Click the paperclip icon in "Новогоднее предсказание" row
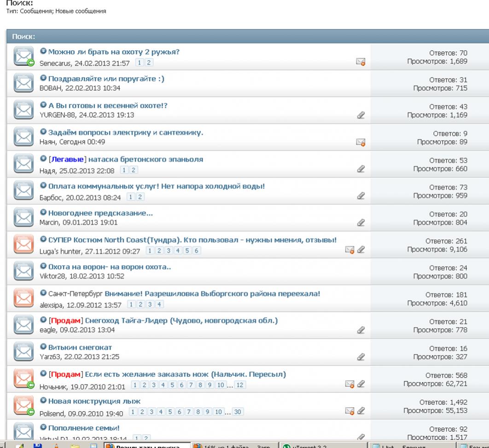Screen dimensions: 489x448 pos(361,222)
